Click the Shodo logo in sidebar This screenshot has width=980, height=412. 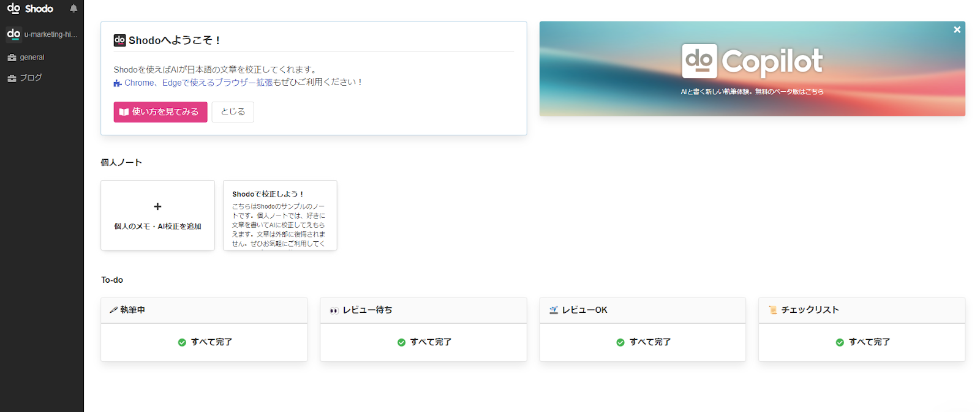pyautogui.click(x=30, y=9)
